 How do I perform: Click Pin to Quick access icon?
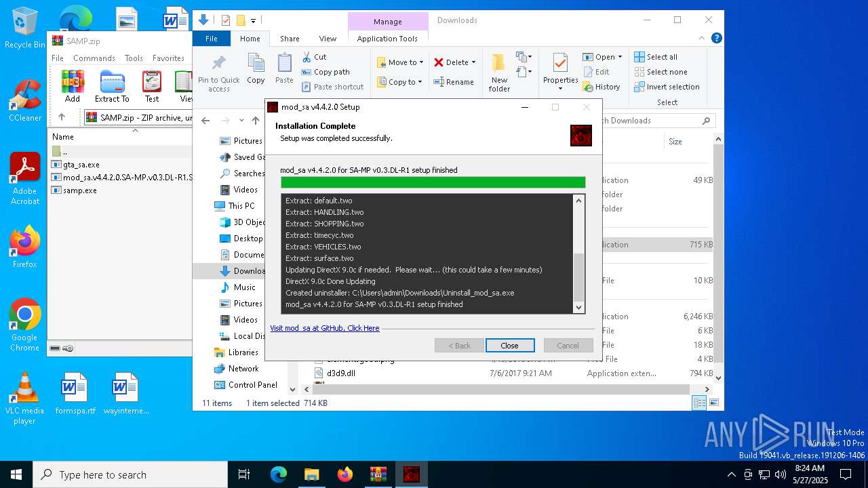218,73
